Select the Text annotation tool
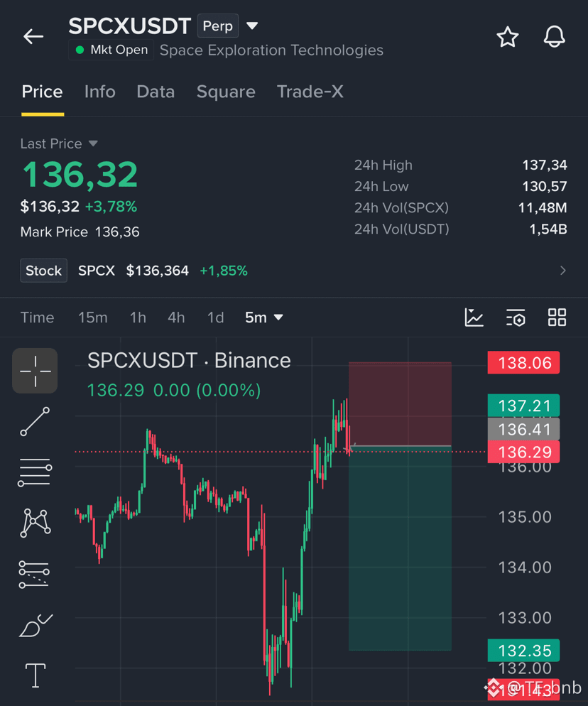The image size is (588, 706). coord(35,675)
